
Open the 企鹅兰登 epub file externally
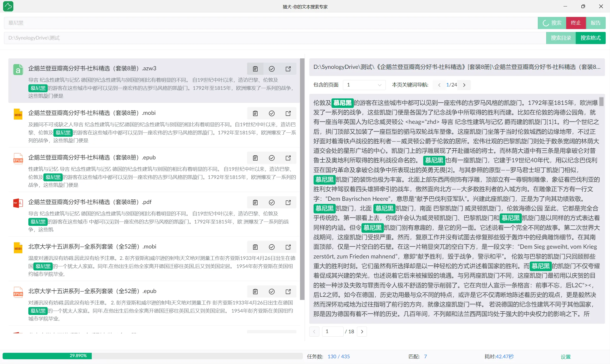[288, 158]
